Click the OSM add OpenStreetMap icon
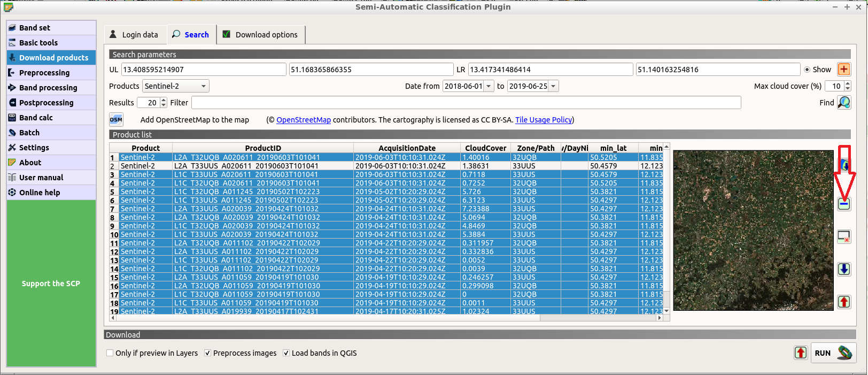 pos(116,120)
